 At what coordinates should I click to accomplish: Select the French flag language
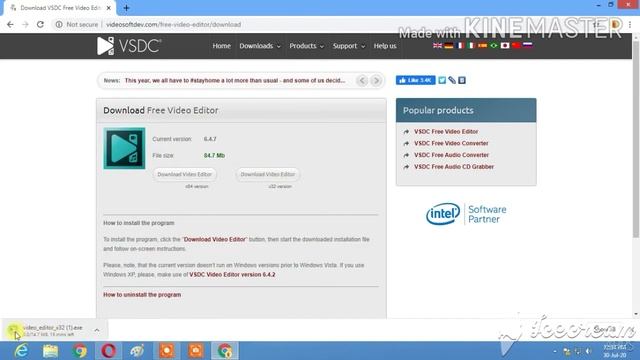[460, 45]
